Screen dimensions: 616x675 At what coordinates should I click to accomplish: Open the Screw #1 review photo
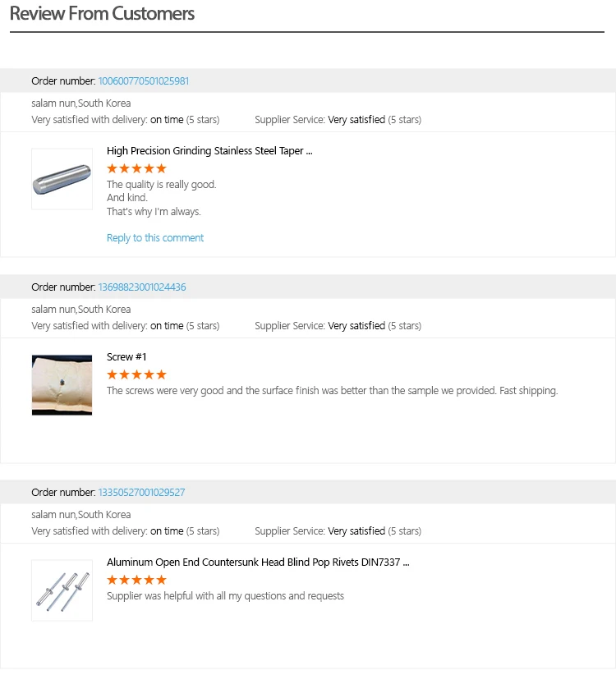pos(62,385)
